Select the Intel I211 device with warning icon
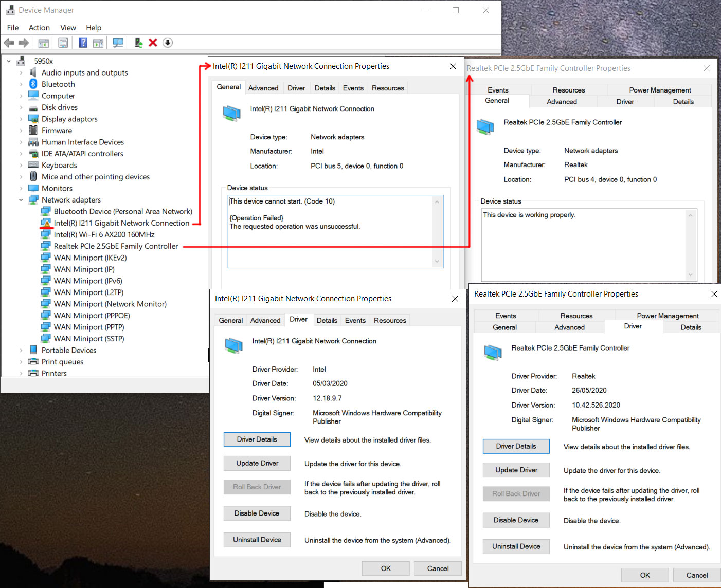Image resolution: width=721 pixels, height=588 pixels. (121, 223)
